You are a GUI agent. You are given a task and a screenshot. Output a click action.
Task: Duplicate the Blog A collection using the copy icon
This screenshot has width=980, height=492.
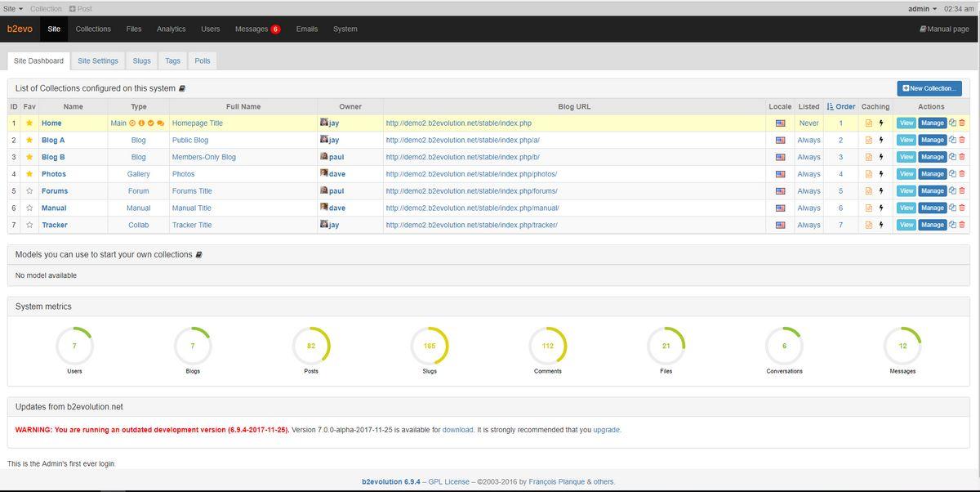pyautogui.click(x=953, y=140)
